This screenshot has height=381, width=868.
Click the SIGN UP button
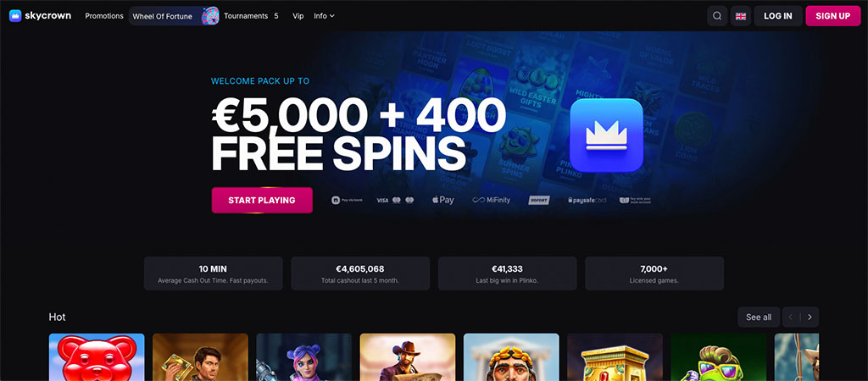click(833, 16)
